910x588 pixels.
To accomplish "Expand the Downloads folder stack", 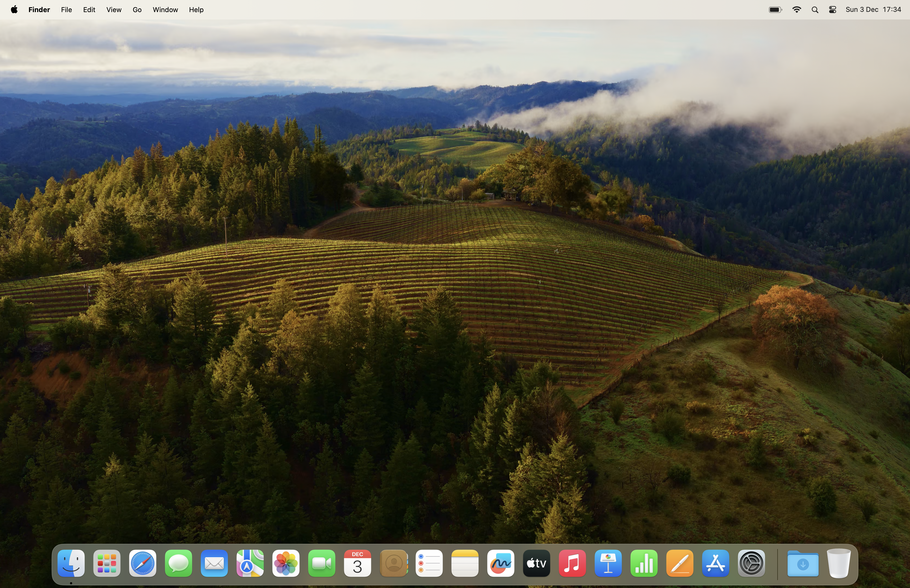I will (803, 564).
